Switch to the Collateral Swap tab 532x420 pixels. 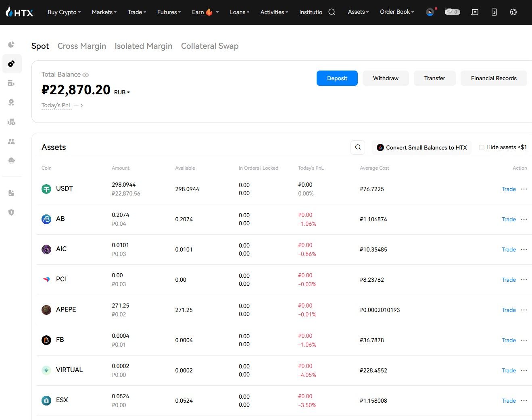click(209, 46)
